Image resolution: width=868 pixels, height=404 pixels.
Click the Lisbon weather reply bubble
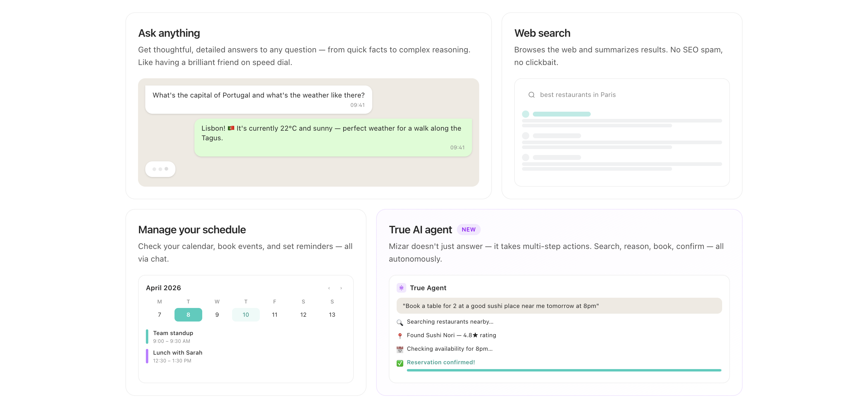pyautogui.click(x=333, y=137)
